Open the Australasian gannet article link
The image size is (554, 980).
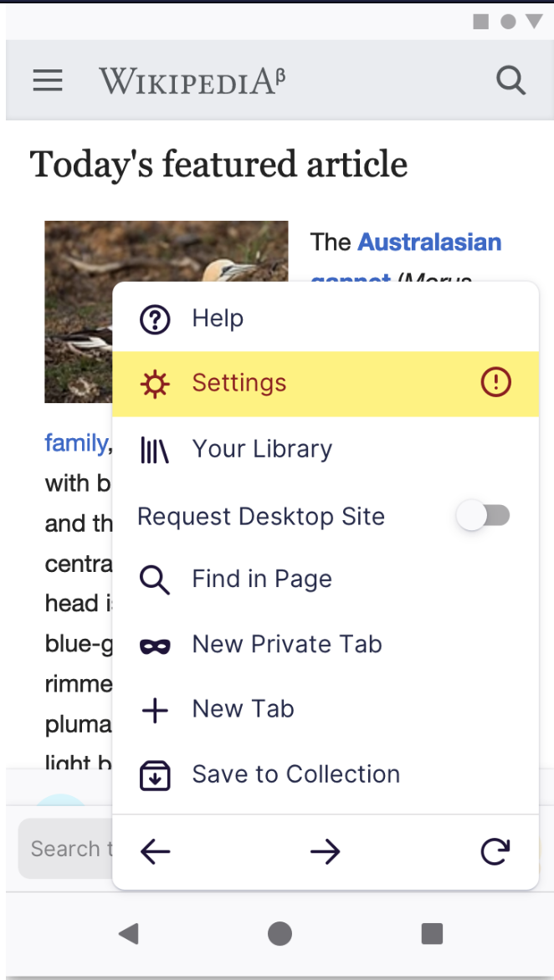tap(429, 242)
